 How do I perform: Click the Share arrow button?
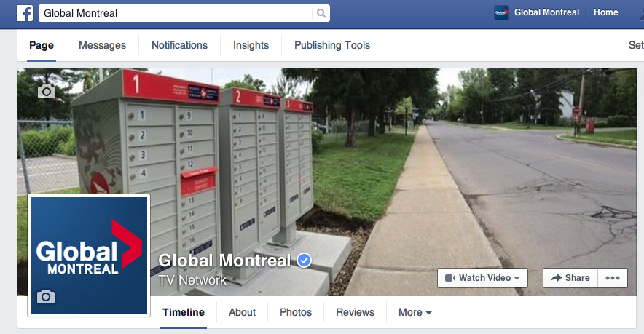[x=570, y=278]
